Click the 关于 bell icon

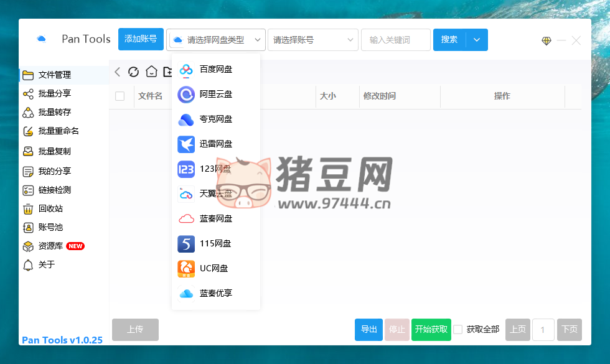28,265
